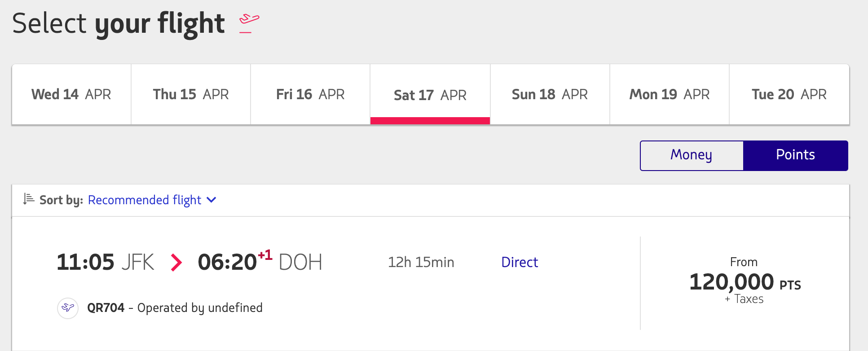Click the 120,000 PTS fare price
Image resolution: width=868 pixels, height=351 pixels.
[744, 282]
